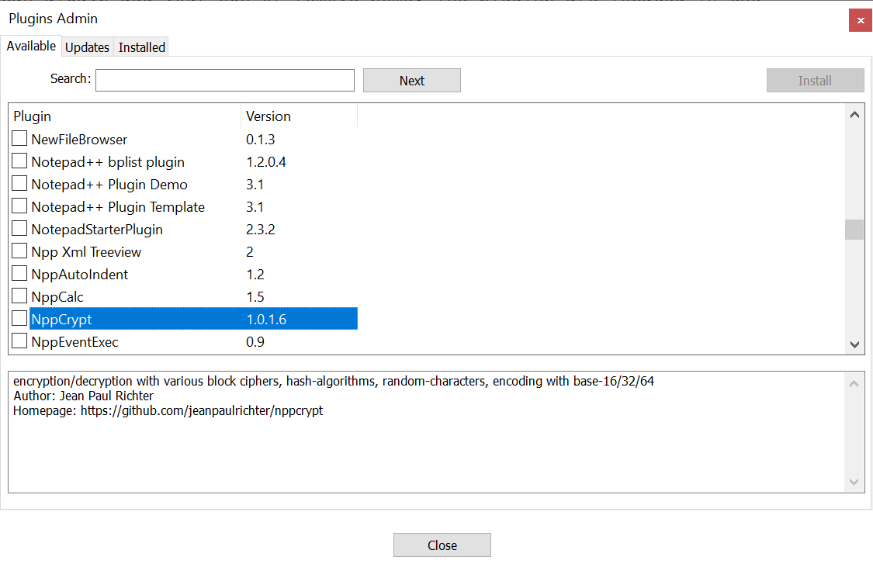This screenshot has width=873, height=588.
Task: Tick the Notepad++ bplist plugin checkbox
Action: coord(19,162)
